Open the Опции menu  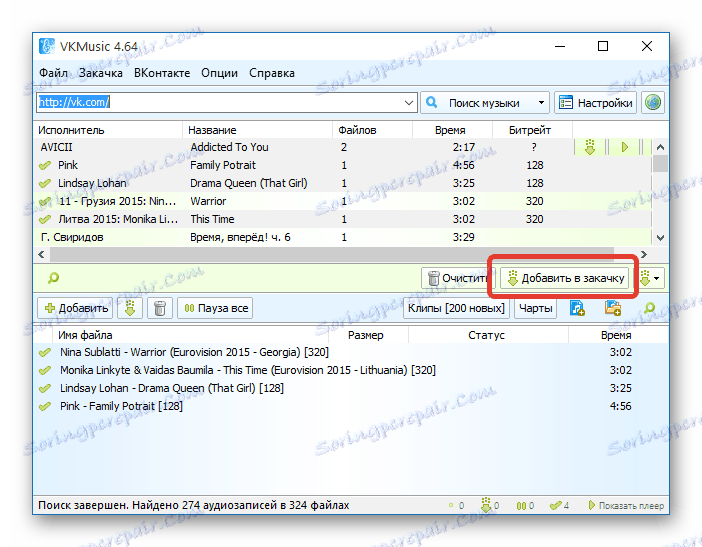pyautogui.click(x=219, y=73)
